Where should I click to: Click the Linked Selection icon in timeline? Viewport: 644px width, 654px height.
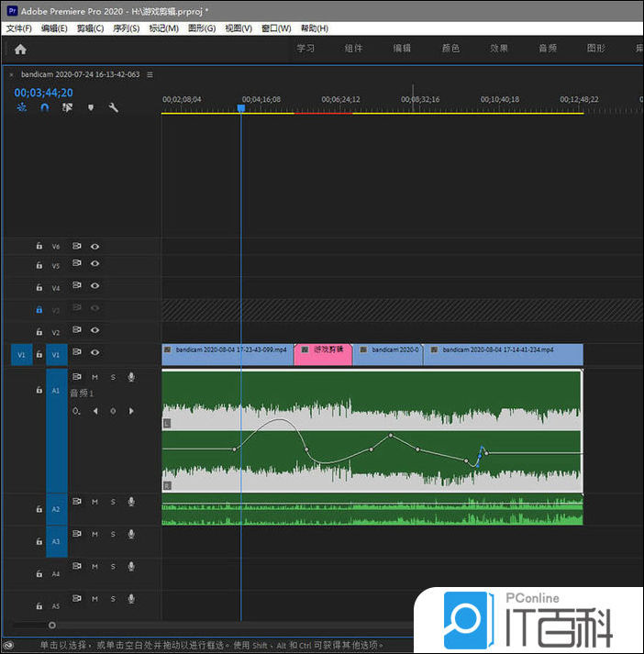pos(67,107)
